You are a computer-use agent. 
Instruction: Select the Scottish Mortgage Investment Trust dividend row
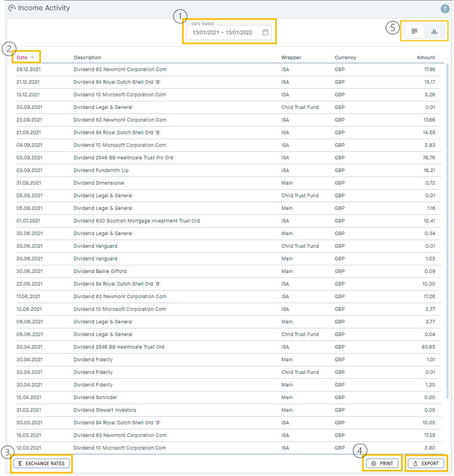pos(137,221)
